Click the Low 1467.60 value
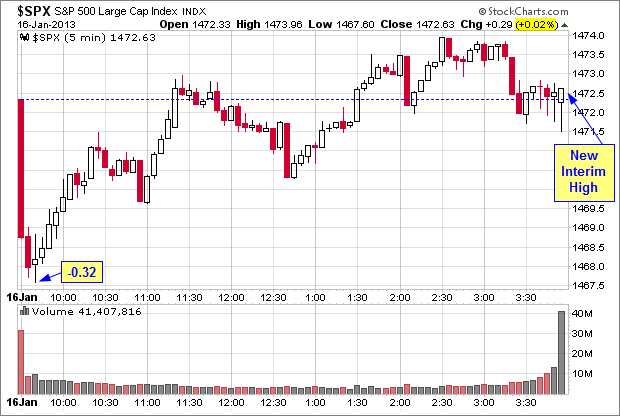This screenshot has width=620, height=416. (x=341, y=25)
